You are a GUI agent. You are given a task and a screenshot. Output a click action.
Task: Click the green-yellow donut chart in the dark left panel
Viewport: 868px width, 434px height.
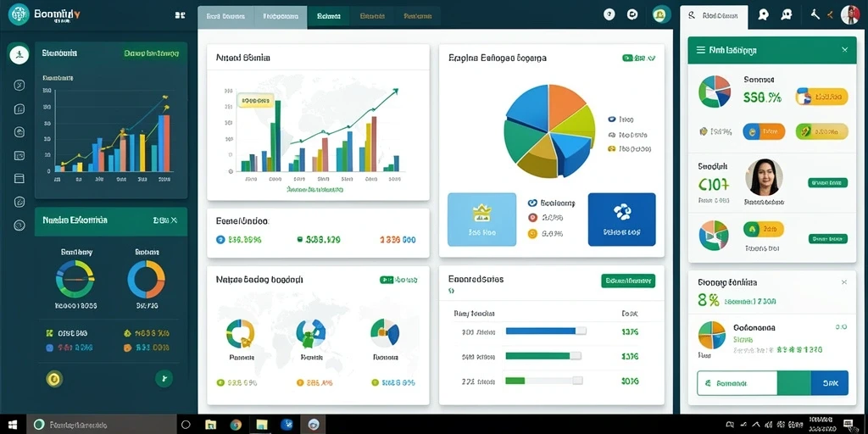(x=75, y=280)
